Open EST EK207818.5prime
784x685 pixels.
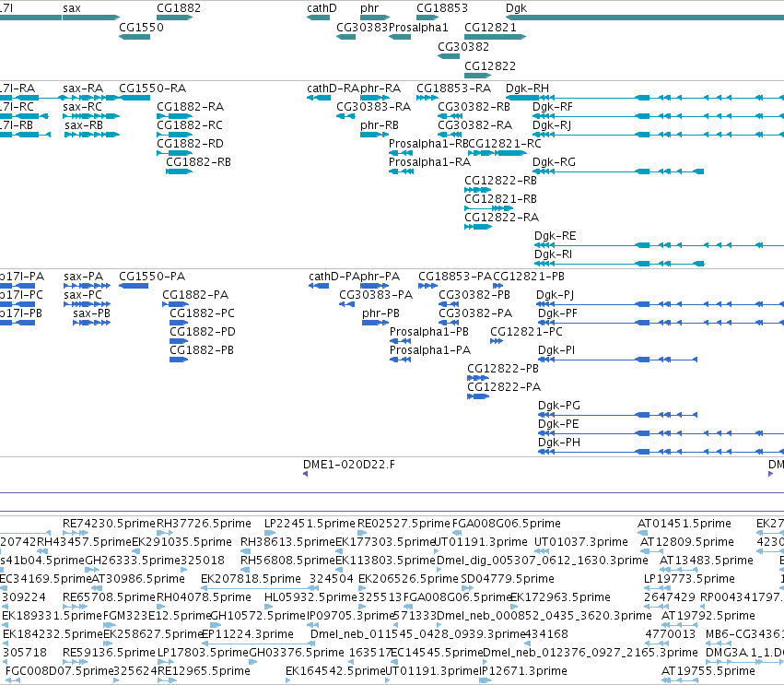click(251, 579)
